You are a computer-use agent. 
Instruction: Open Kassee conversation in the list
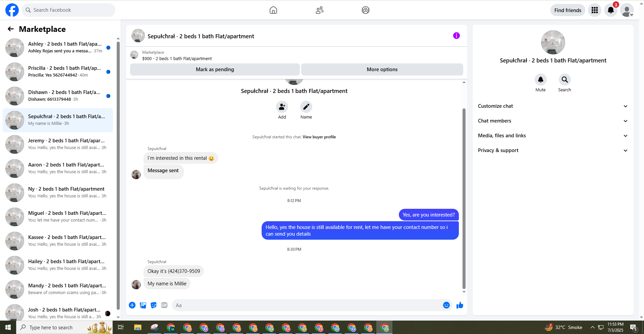pos(58,241)
